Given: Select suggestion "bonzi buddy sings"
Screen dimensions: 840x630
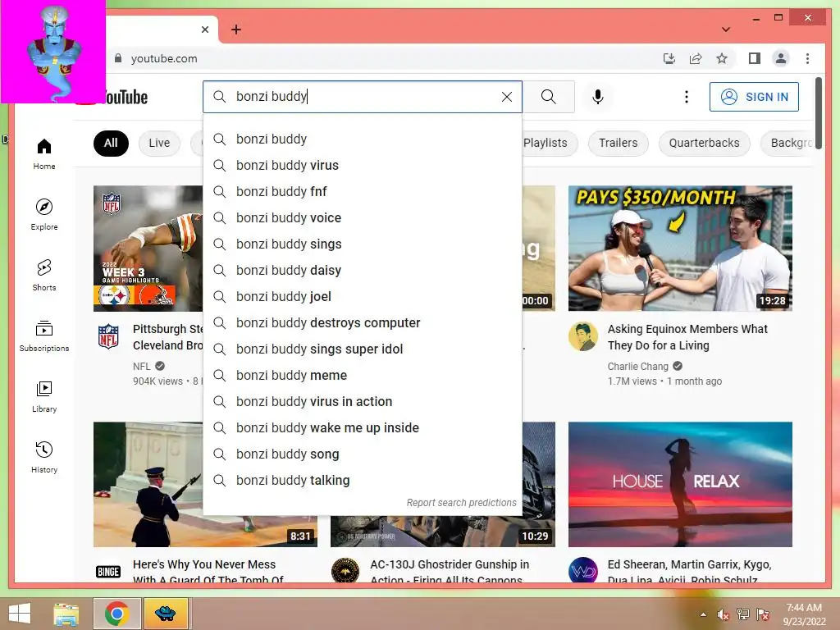Looking at the screenshot, I should (363, 244).
